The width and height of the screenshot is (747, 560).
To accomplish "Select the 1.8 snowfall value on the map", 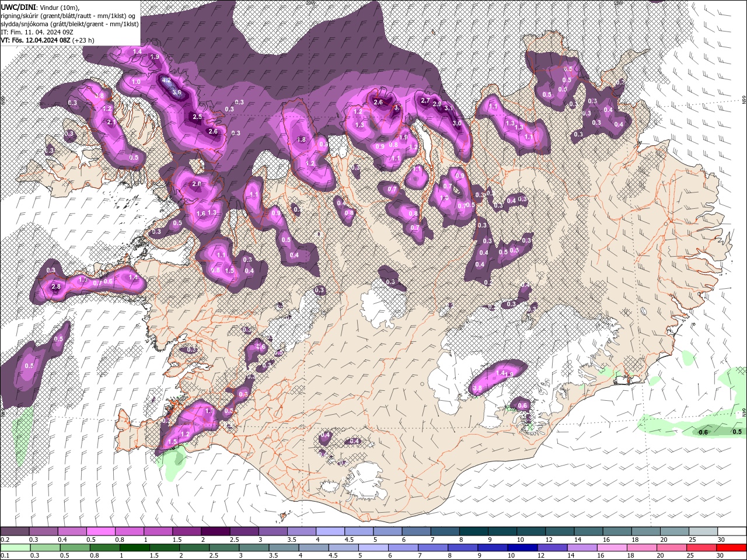I will pos(302,139).
